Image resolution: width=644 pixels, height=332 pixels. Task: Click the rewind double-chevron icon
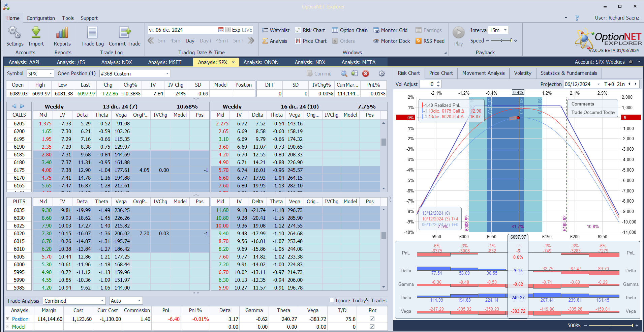click(x=151, y=41)
